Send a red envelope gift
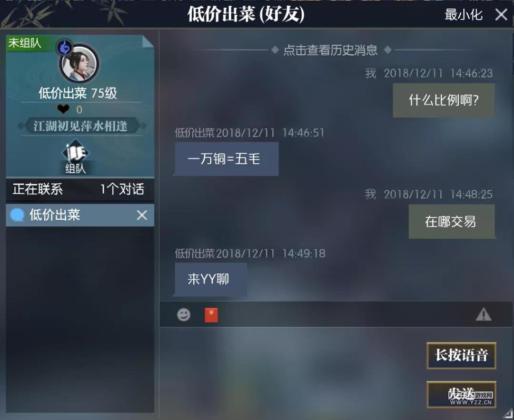Screen dimensions: 514x420 point(211,315)
